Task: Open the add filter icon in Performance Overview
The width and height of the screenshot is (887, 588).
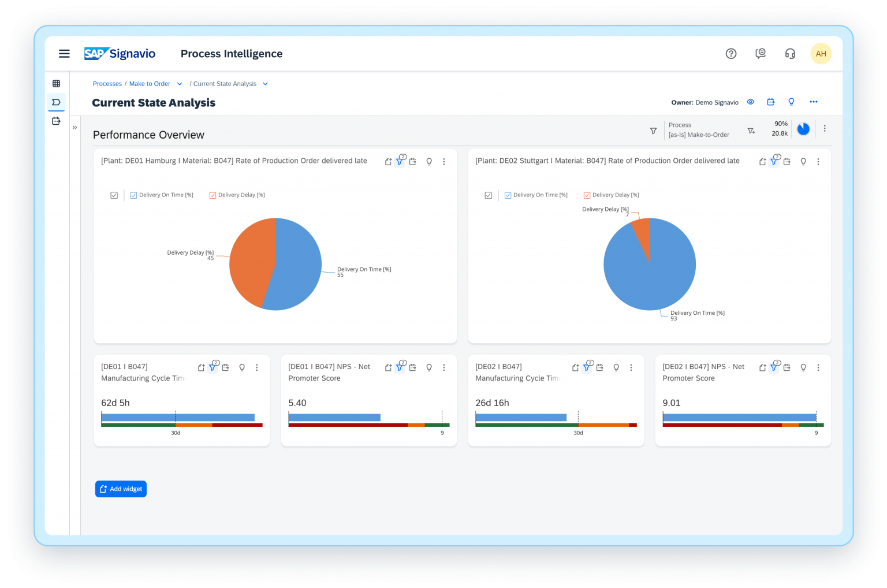Action: (x=751, y=131)
